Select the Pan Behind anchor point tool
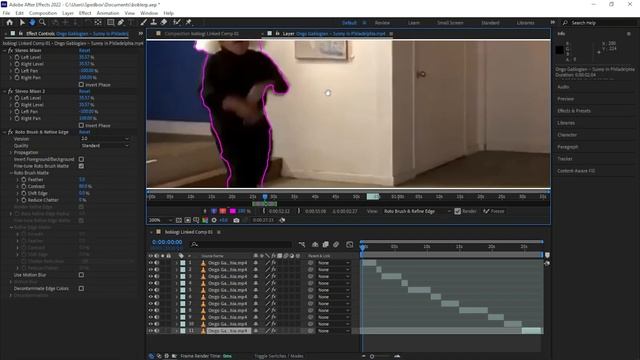This screenshot has height=360, width=640. (98, 22)
